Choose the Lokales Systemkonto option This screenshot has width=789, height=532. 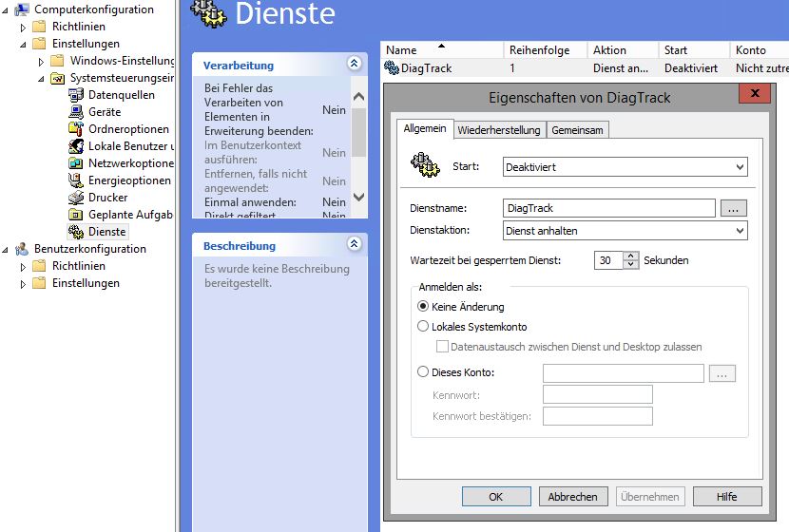424,327
